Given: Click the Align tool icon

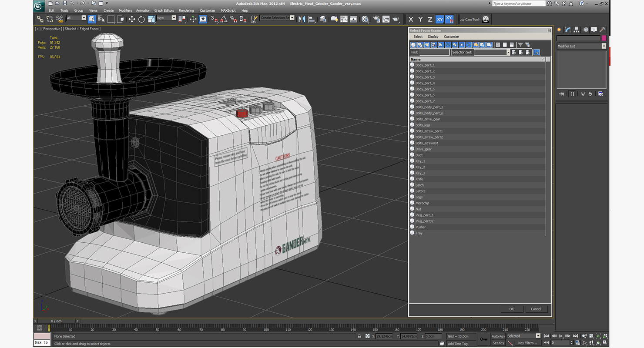Looking at the screenshot, I should tap(312, 19).
